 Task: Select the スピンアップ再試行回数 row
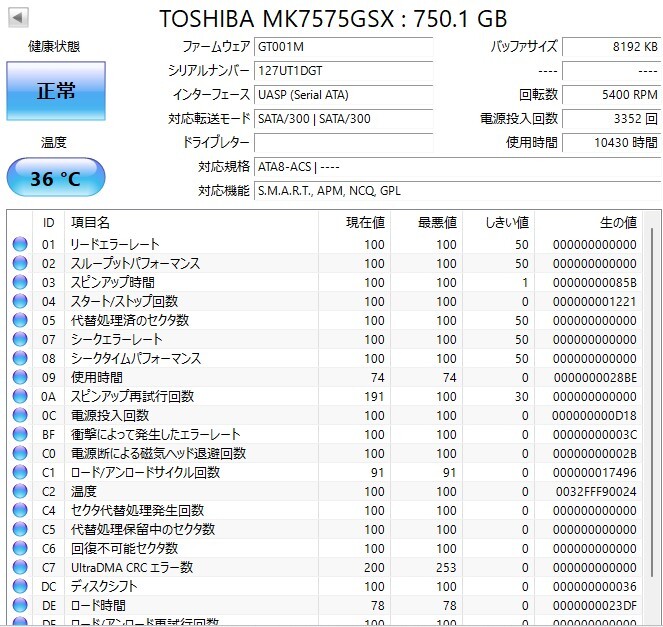pos(325,397)
